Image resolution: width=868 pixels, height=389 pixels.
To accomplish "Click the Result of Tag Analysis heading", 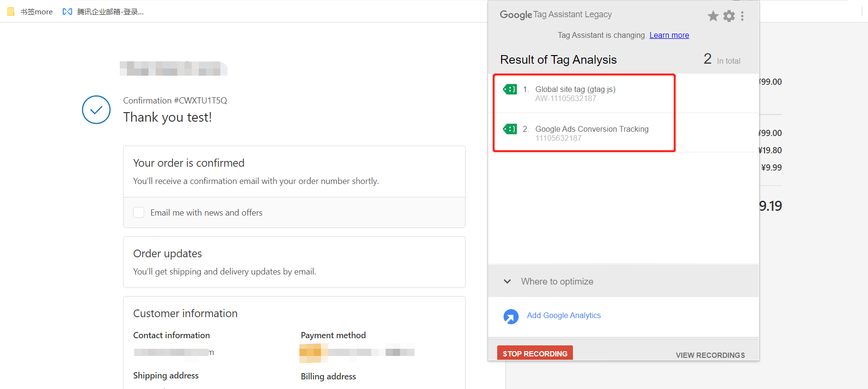I will (559, 59).
